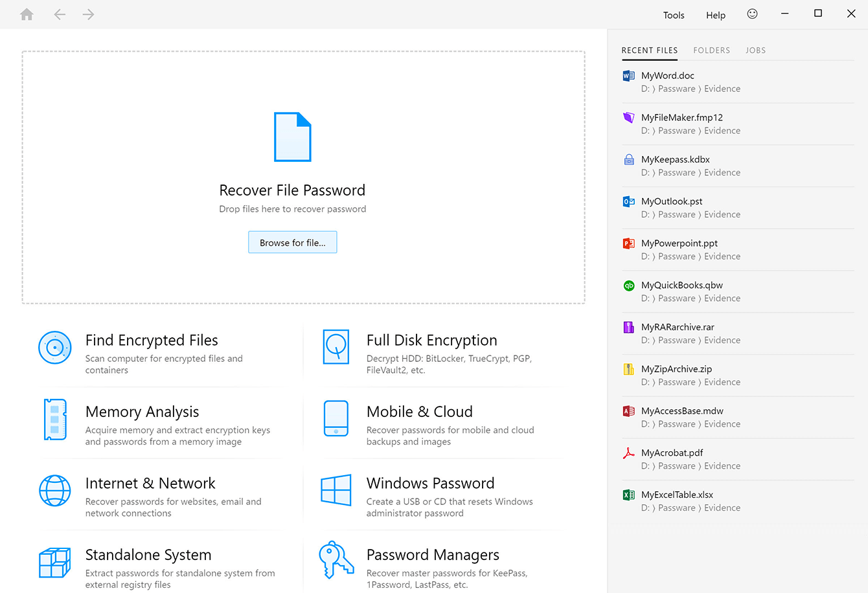
Task: Click the file drop zone document icon
Action: pos(293,137)
